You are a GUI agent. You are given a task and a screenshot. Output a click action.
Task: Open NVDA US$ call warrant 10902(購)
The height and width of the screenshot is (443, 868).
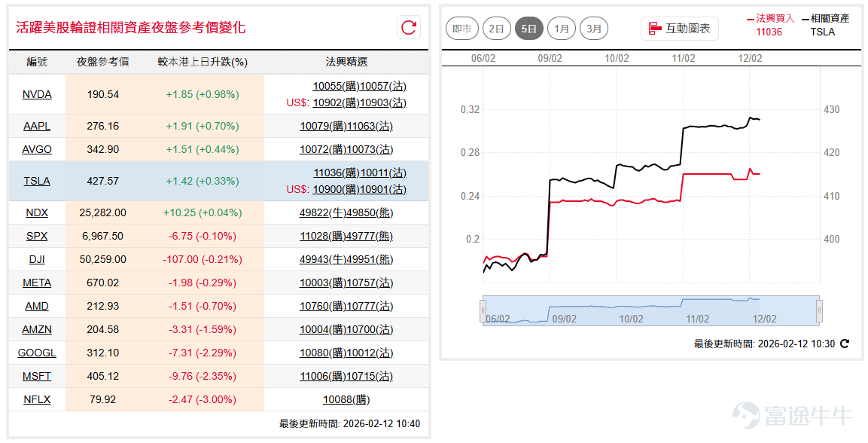tap(336, 103)
